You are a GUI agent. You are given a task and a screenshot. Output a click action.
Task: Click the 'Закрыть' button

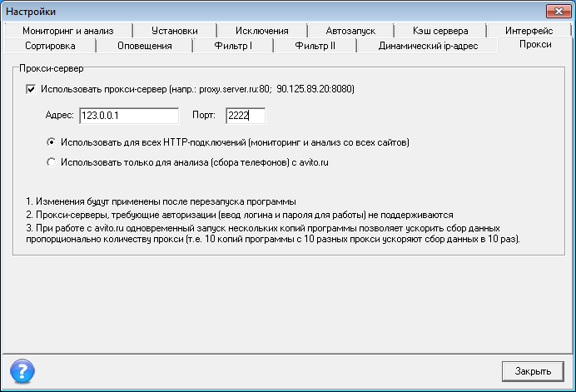(x=533, y=371)
